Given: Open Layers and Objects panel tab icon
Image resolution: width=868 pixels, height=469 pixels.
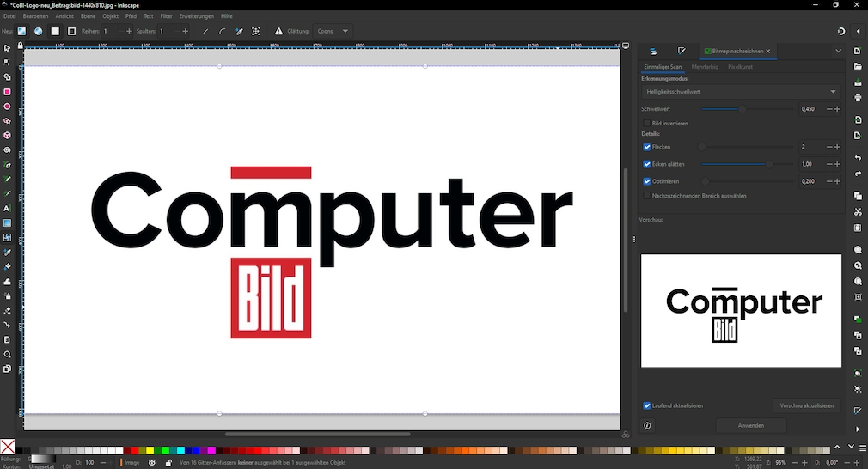Looking at the screenshot, I should click(653, 51).
